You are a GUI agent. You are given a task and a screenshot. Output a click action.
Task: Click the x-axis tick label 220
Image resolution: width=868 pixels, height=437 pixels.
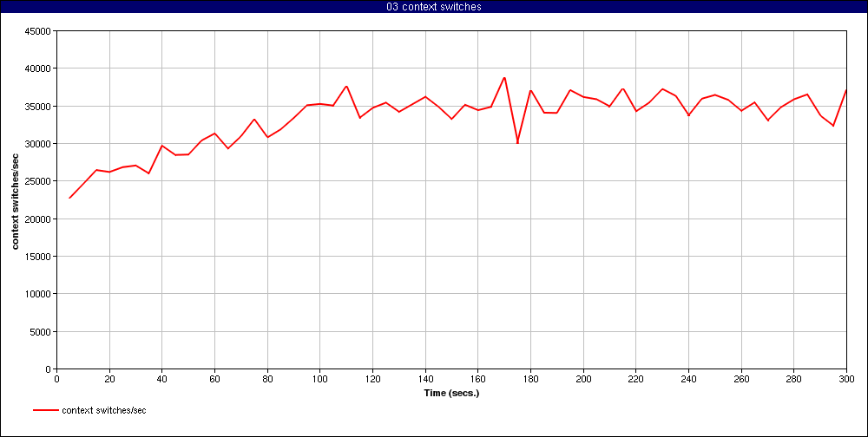[636, 379]
